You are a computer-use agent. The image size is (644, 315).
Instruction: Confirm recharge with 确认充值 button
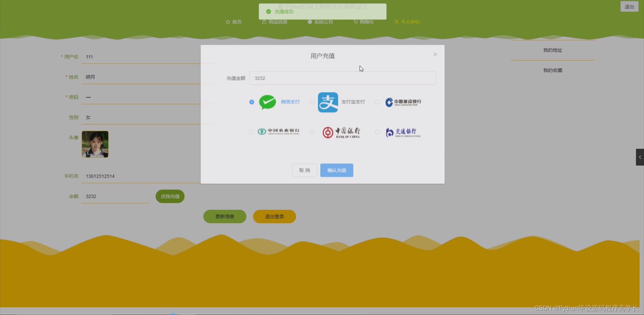[x=337, y=170]
